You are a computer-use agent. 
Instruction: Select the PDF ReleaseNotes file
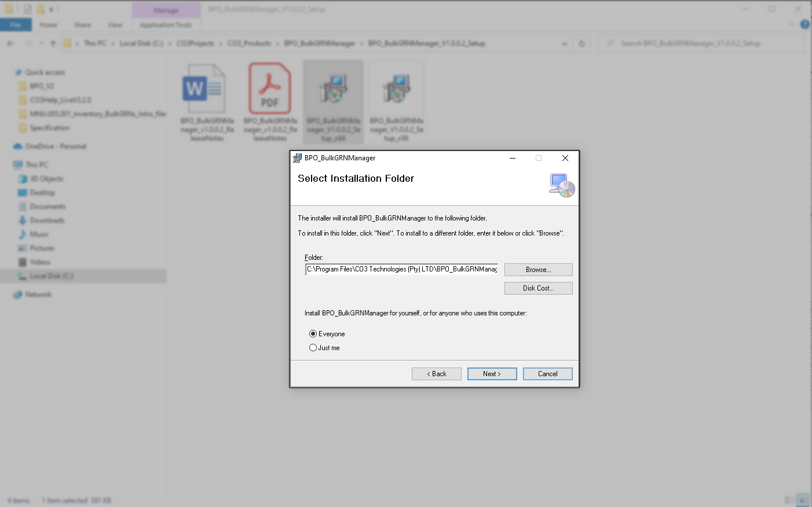[x=270, y=102]
